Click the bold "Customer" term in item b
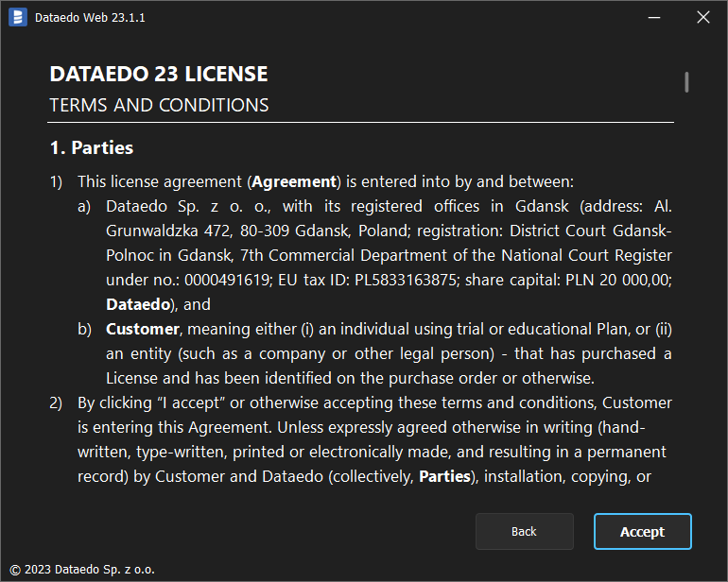This screenshot has height=582, width=728. pos(142,329)
